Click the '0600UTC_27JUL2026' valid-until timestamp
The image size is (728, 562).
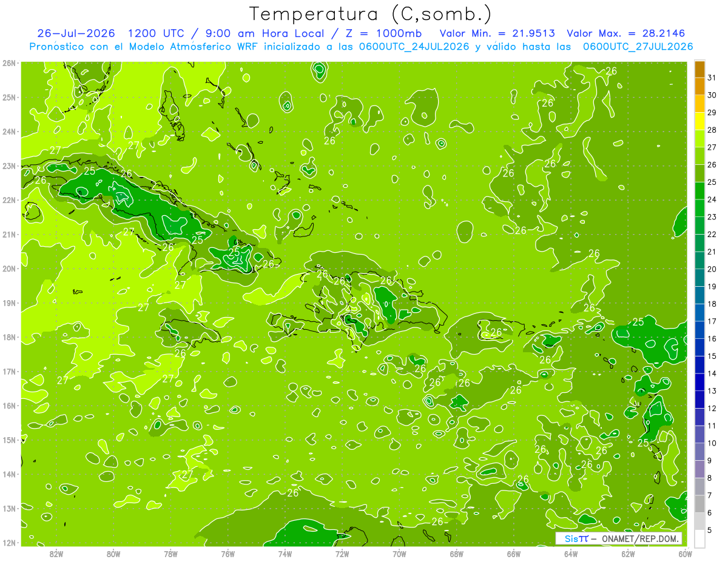pyautogui.click(x=638, y=47)
